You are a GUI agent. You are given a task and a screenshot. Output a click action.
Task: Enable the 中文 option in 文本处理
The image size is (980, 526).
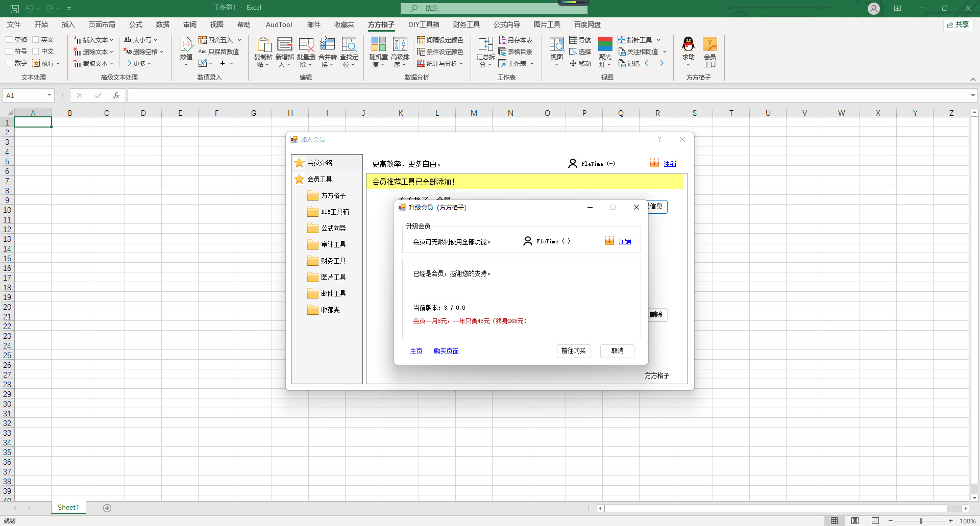tap(35, 51)
